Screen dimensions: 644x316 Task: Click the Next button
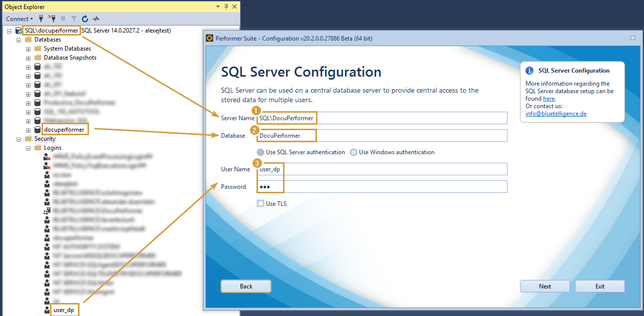click(x=544, y=286)
